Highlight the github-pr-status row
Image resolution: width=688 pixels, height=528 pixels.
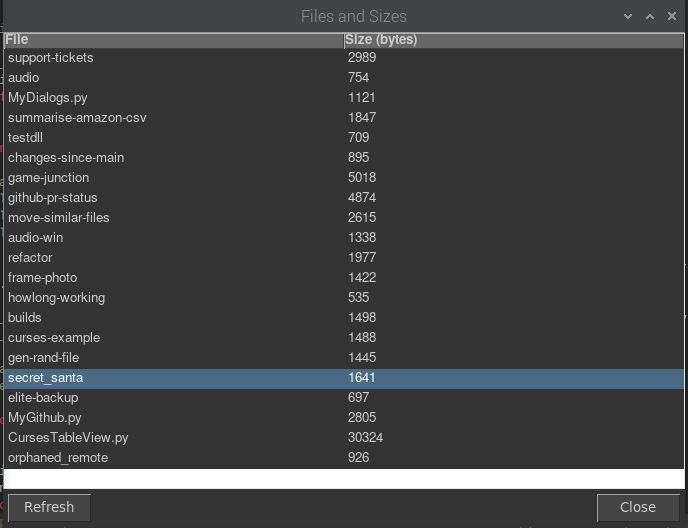344,198
